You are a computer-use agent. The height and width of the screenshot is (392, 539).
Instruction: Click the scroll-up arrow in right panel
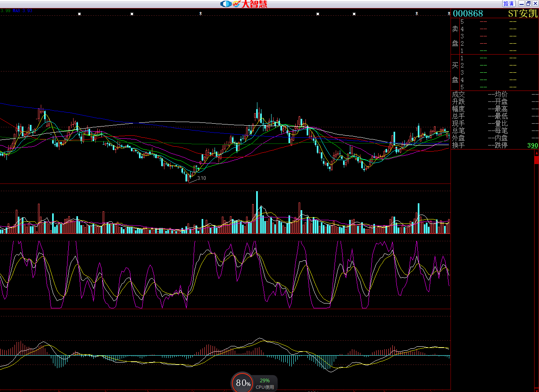point(536,153)
